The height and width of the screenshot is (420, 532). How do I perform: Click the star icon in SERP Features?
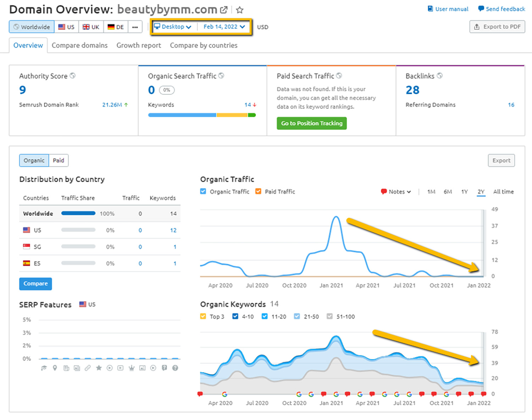tap(99, 368)
